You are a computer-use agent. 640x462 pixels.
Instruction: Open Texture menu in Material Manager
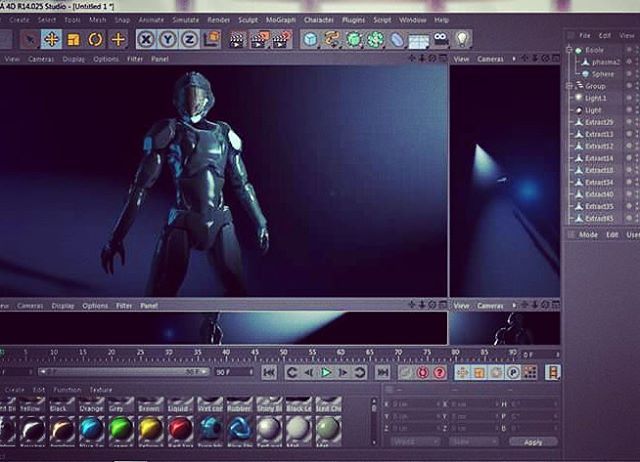tap(100, 390)
